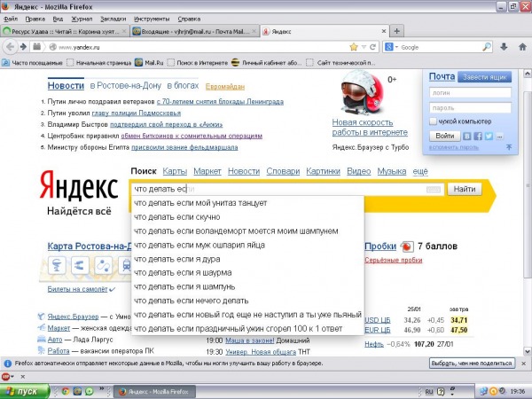Open the search engine dropdown next to Google
532x399 pixels.
[x=396, y=47]
